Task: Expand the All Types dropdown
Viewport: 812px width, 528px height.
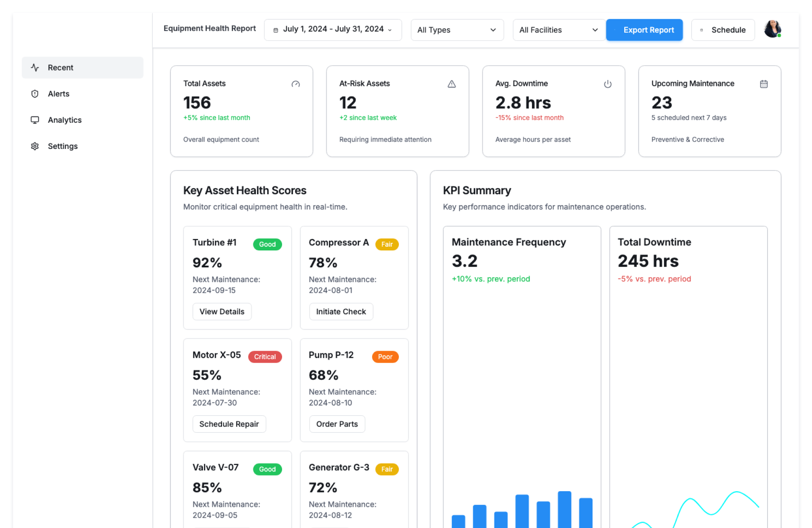Action: click(x=457, y=30)
